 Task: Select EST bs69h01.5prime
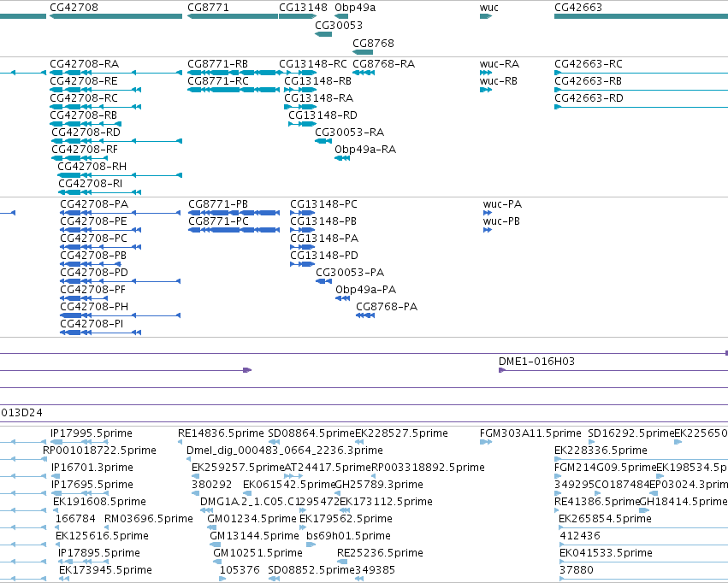348,536
